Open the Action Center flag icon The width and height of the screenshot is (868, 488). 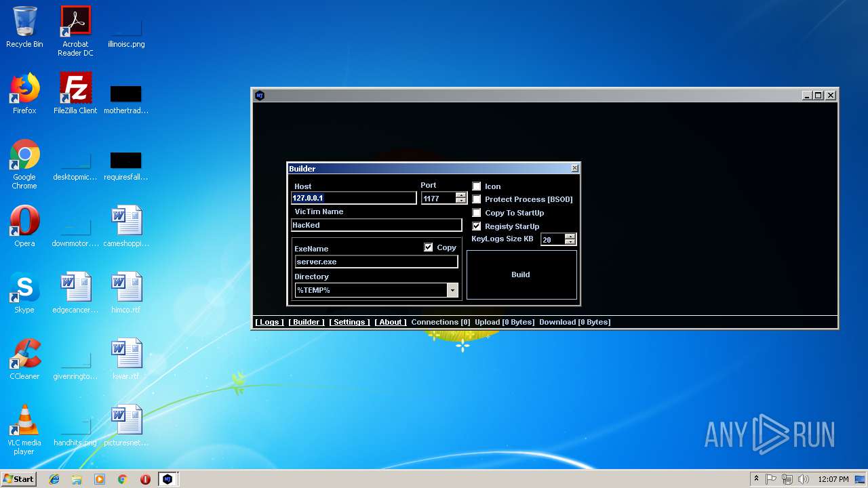(x=771, y=479)
